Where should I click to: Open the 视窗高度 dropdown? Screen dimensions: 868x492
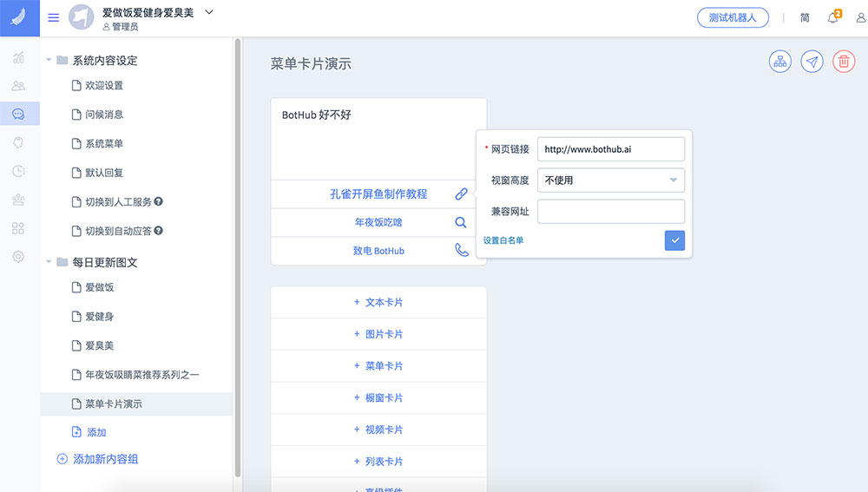610,180
